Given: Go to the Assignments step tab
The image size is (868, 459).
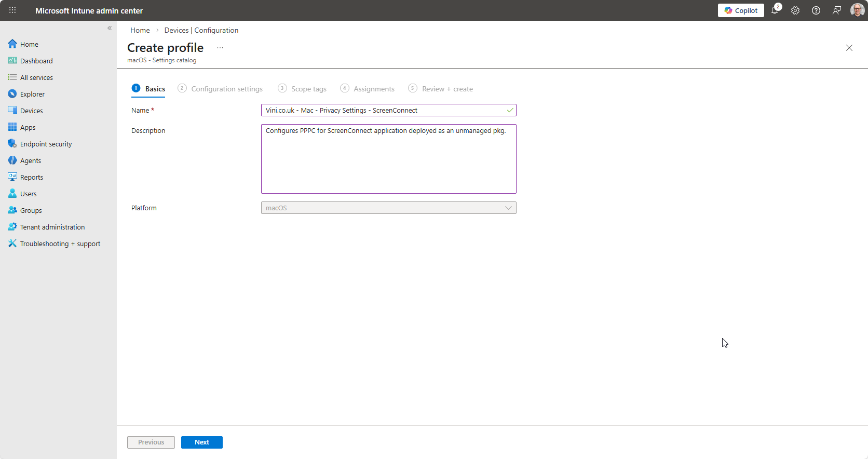Looking at the screenshot, I should [x=373, y=89].
